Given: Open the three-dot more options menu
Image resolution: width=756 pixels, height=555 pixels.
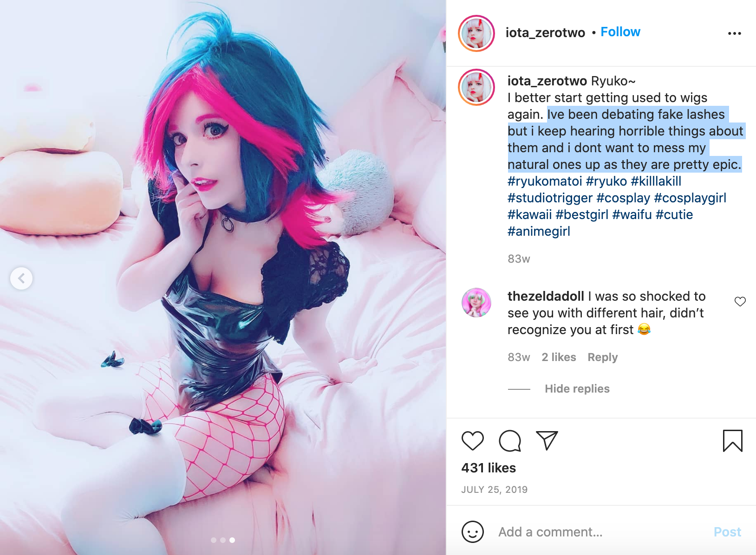Looking at the screenshot, I should pos(734,33).
